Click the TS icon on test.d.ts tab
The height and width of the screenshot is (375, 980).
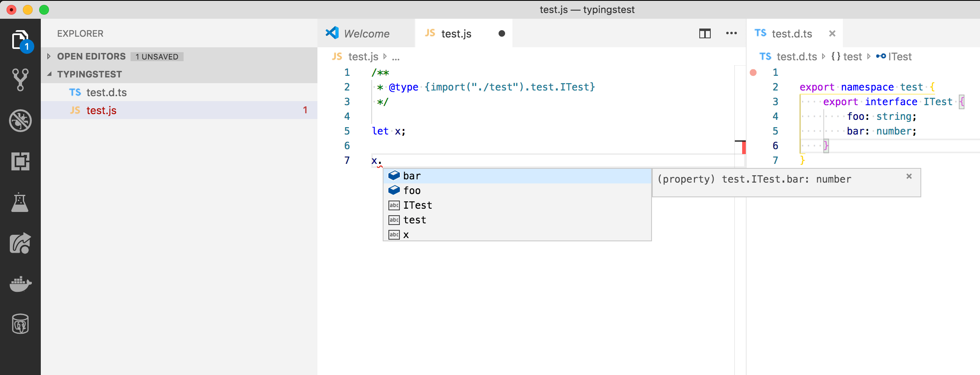point(760,33)
